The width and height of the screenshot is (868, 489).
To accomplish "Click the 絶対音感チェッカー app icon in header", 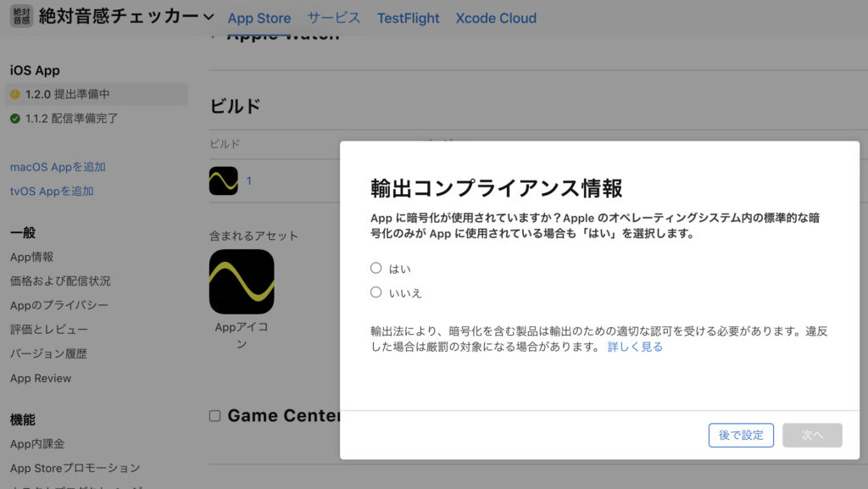I will [x=21, y=16].
